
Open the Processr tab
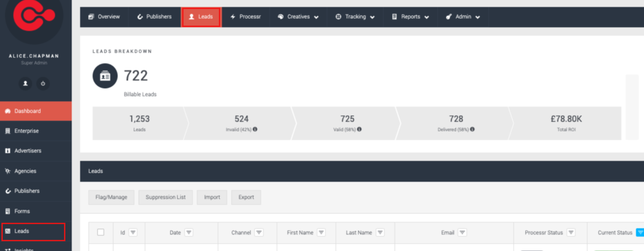245,17
